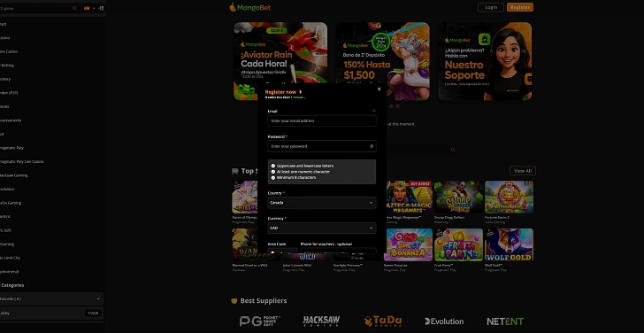Click the Hacksaw Gaming supplier logo
The image size is (644, 333).
click(321, 321)
